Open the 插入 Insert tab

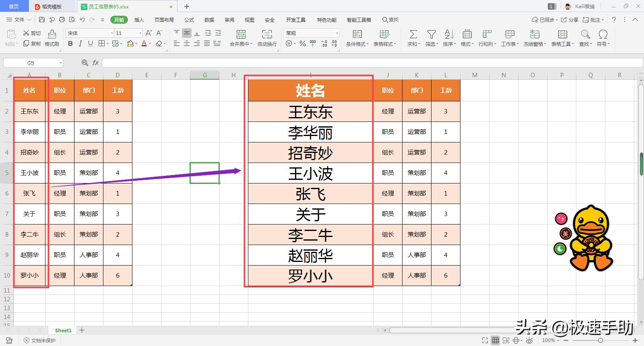pyautogui.click(x=139, y=20)
